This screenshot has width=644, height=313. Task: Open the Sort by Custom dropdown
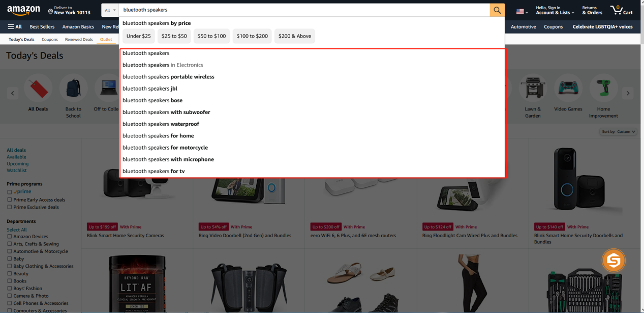point(618,131)
